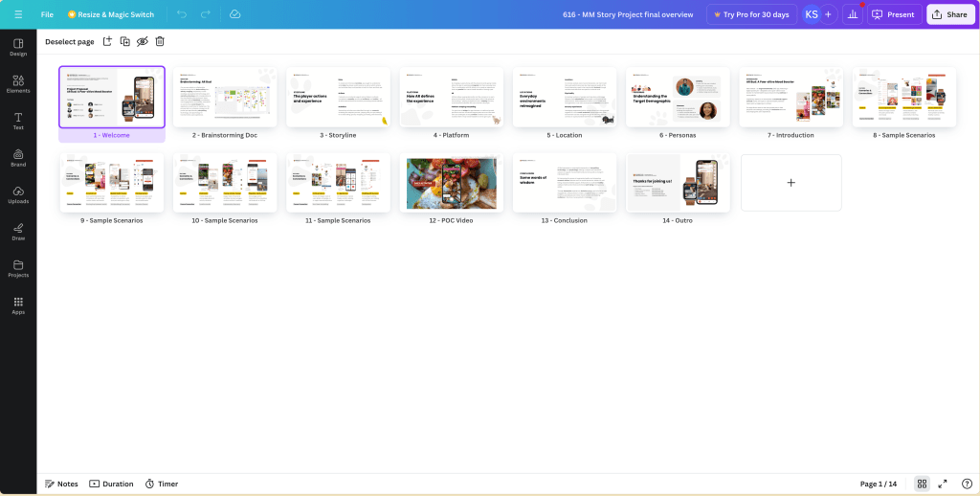Open the hamburger main menu
Viewport: 980px width, 496px height.
pyautogui.click(x=18, y=14)
